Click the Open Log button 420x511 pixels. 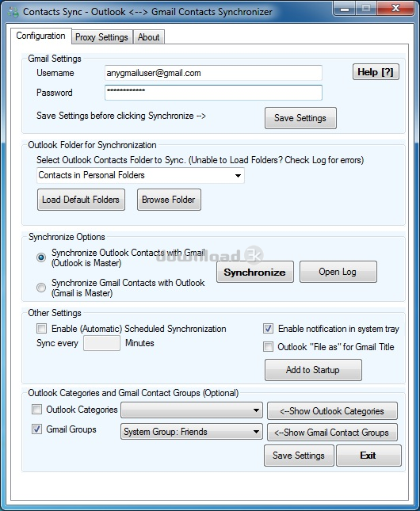(x=338, y=272)
